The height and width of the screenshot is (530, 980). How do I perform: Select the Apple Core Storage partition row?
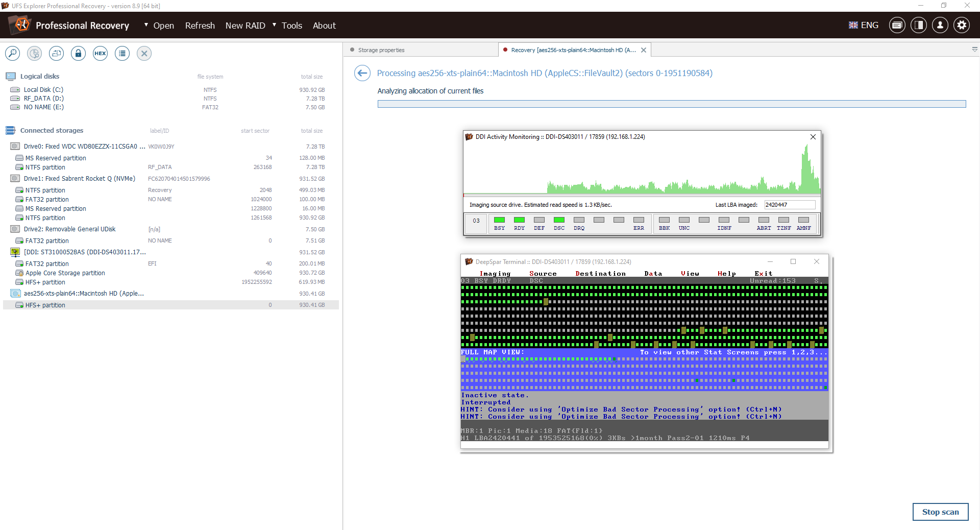(171, 273)
